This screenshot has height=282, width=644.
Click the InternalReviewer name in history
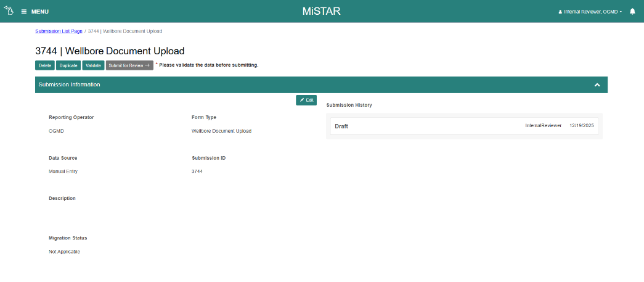(543, 125)
